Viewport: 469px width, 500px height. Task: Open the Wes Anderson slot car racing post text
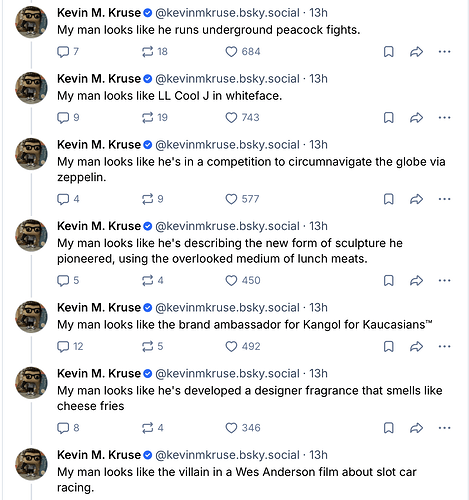237,480
